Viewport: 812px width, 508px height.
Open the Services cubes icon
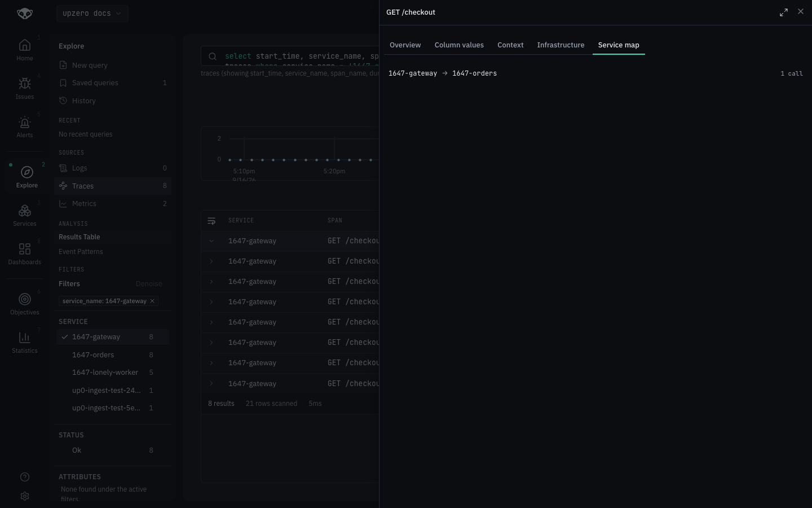pos(25,211)
